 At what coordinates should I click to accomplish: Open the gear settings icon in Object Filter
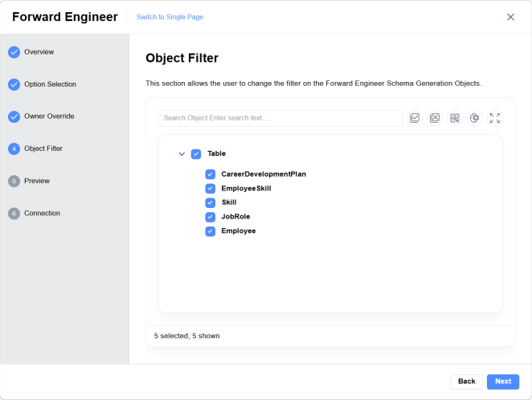475,118
